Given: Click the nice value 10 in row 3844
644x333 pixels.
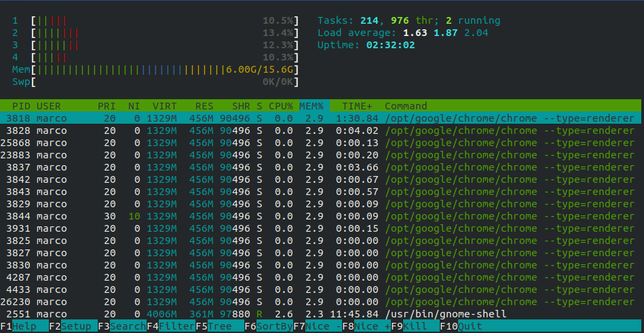Looking at the screenshot, I should click(x=134, y=216).
